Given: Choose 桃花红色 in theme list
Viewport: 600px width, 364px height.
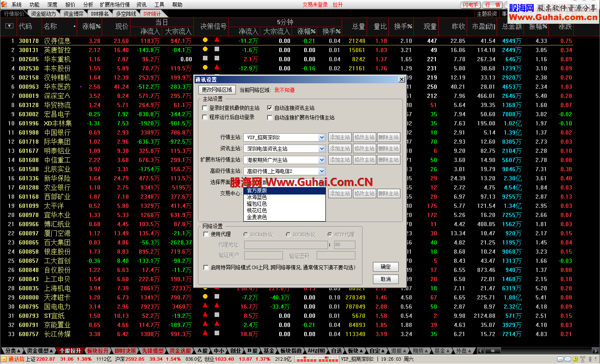Looking at the screenshot, I should tap(285, 210).
